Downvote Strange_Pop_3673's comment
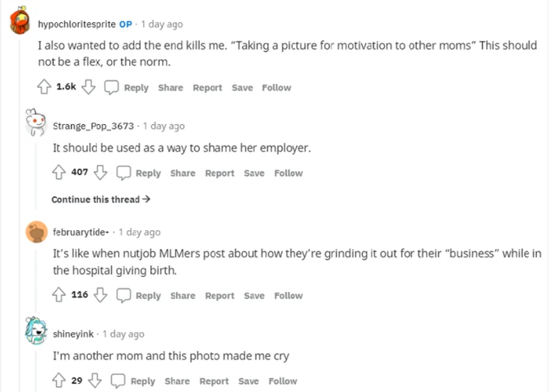551x392 pixels. tap(101, 173)
